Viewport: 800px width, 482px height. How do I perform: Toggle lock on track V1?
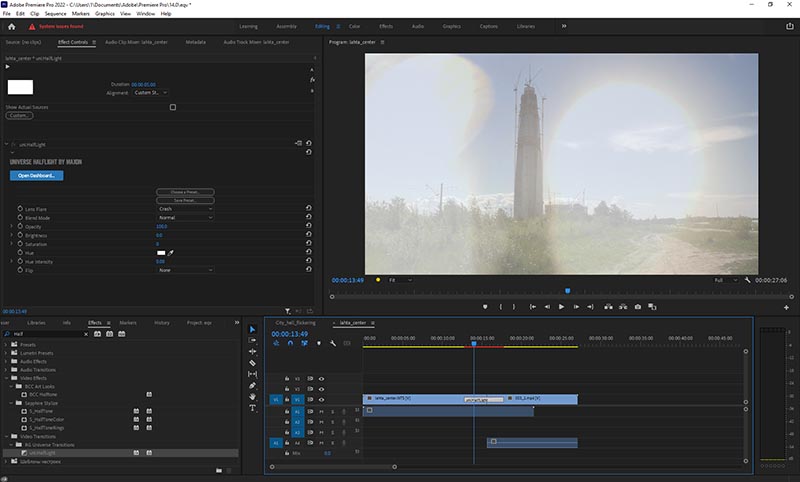287,399
